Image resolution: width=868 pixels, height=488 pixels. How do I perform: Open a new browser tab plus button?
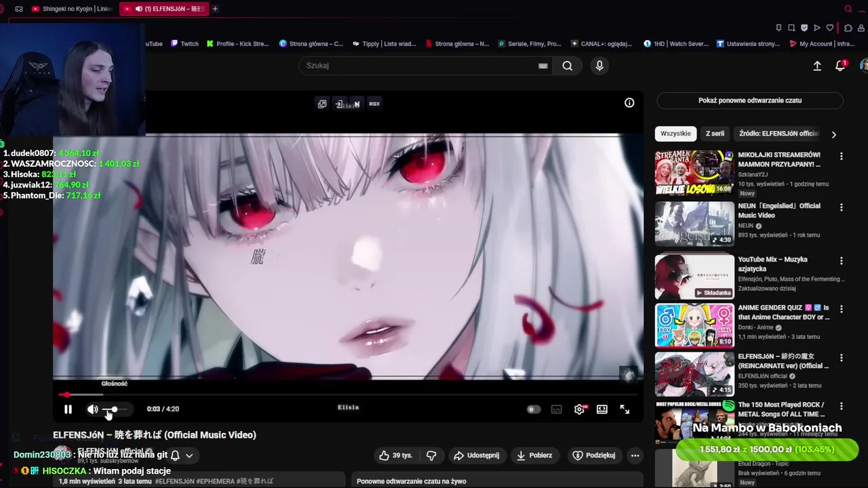[215, 9]
